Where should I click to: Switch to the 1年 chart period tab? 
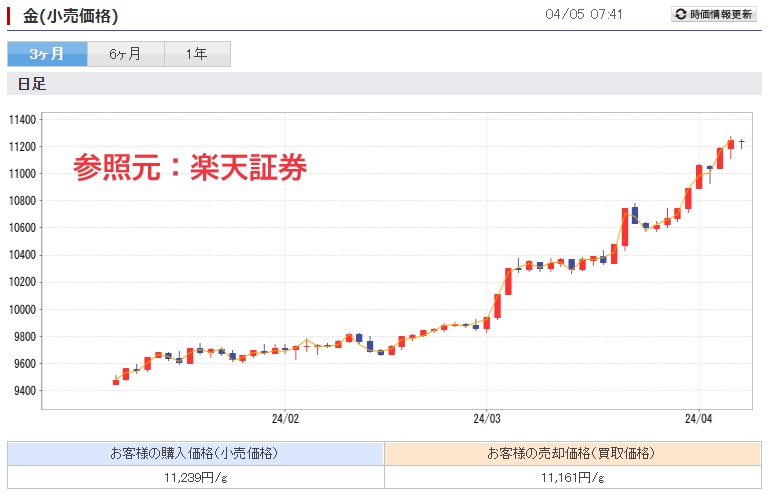197,54
